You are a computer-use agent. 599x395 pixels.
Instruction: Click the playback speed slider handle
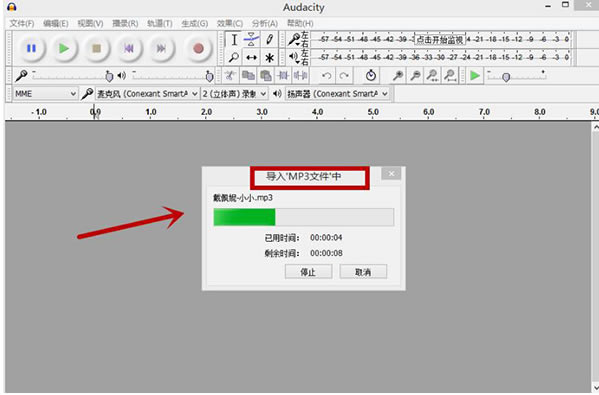(x=506, y=78)
